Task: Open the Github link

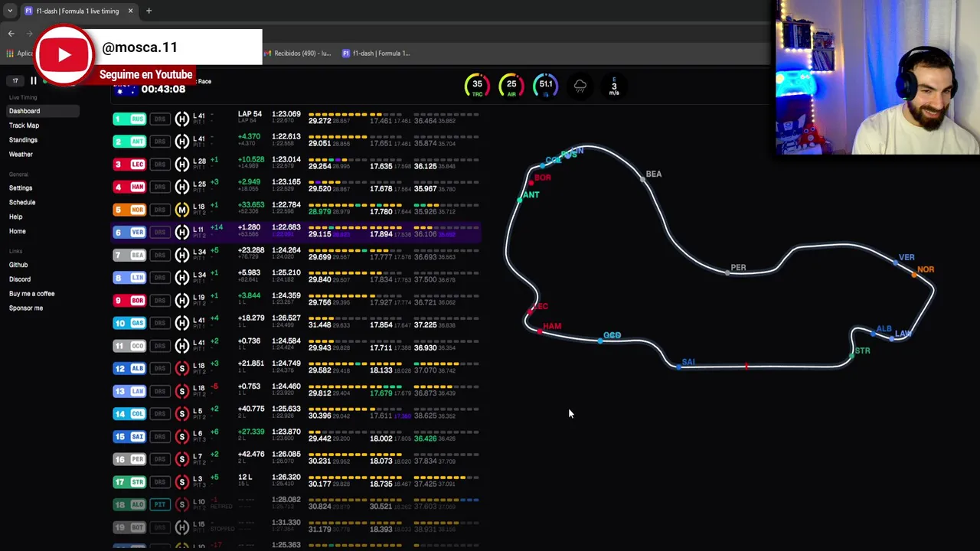Action: click(18, 265)
